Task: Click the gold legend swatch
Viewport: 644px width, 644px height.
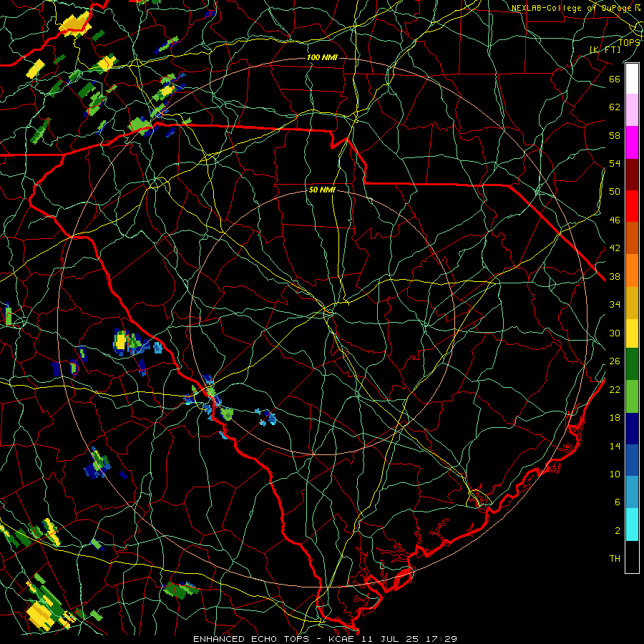Action: [632, 303]
